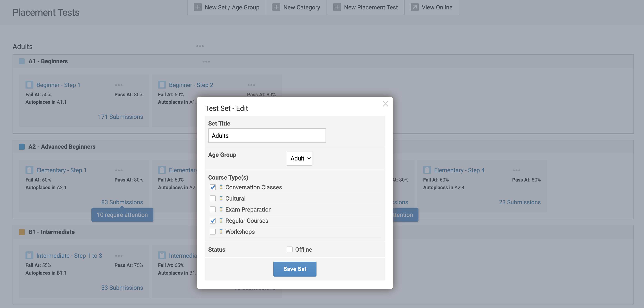The image size is (644, 308).
Task: Click the Intermediate - Step 1 to 3 clipboard icon
Action: tap(29, 255)
